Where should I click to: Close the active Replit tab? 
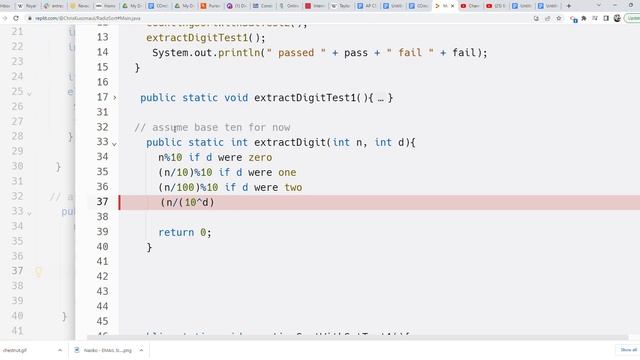[x=452, y=6]
